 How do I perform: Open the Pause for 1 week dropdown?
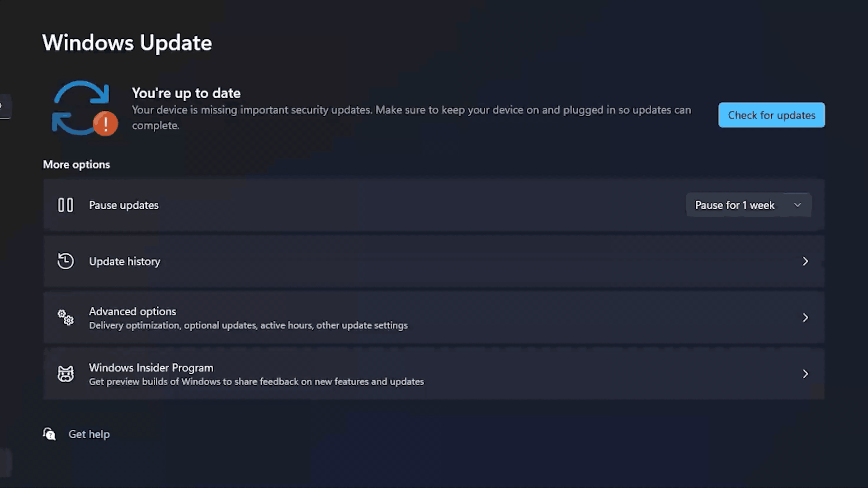(x=749, y=205)
